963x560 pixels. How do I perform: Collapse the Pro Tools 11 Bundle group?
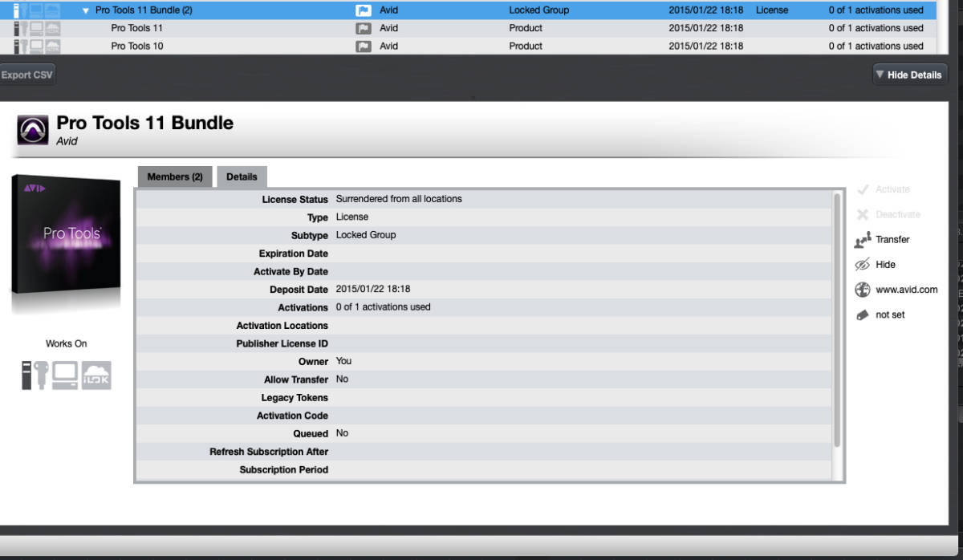[85, 10]
